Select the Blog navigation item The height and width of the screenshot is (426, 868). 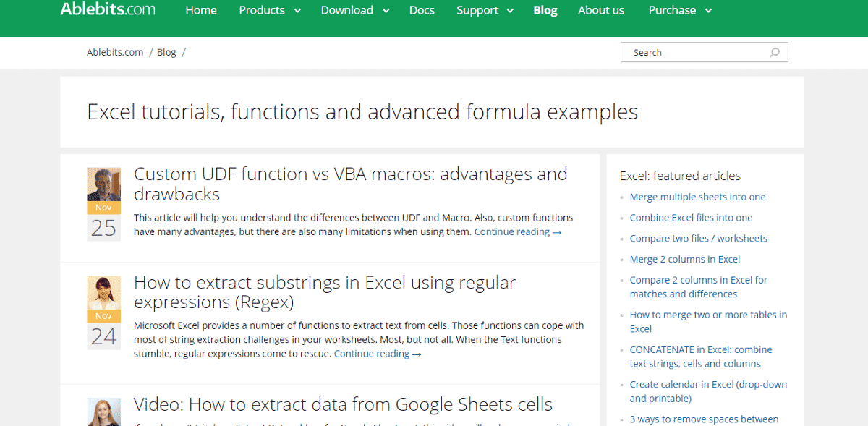coord(545,10)
